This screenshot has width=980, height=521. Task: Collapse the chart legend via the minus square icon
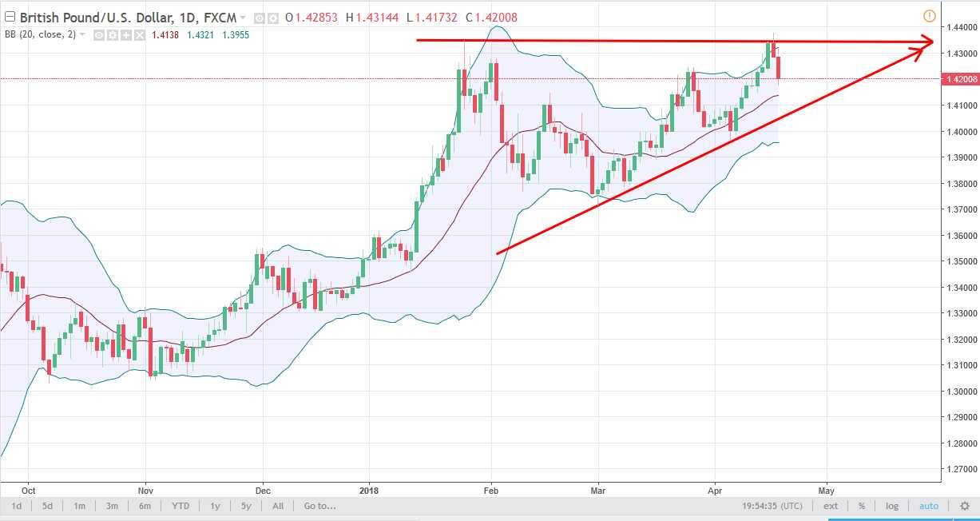[10, 16]
